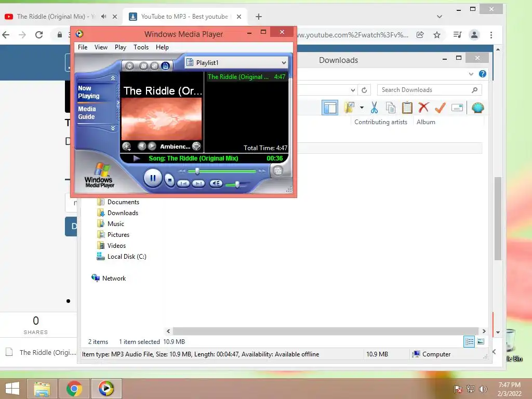Image resolution: width=532 pixels, height=399 pixels.
Task: Toggle the preview pane layout icon
Action: [330, 108]
